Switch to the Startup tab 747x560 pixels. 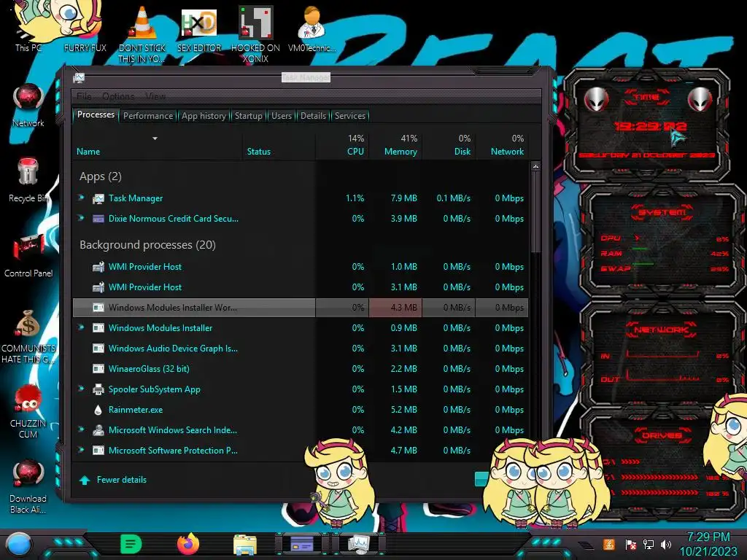click(248, 116)
